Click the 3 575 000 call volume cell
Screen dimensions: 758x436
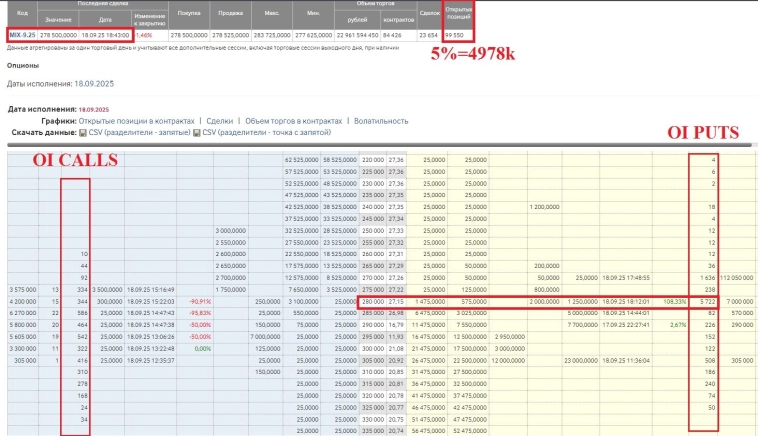[23, 290]
